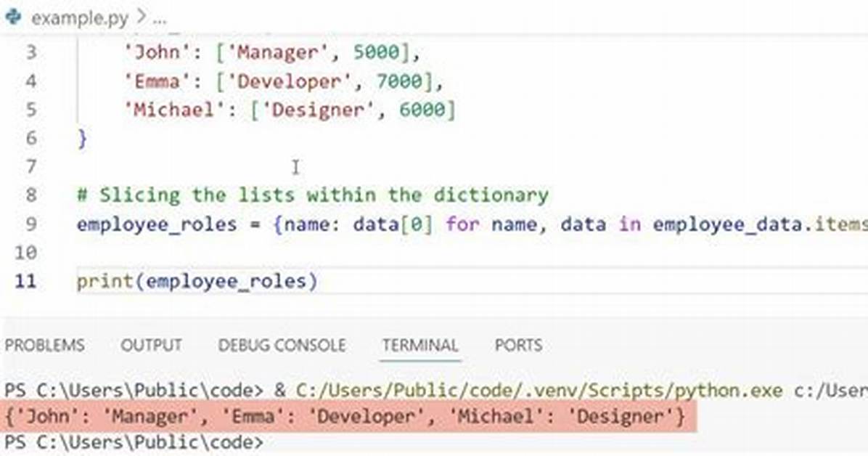Click line number 6 in the gutter
This screenshot has width=868, height=456.
tap(31, 138)
